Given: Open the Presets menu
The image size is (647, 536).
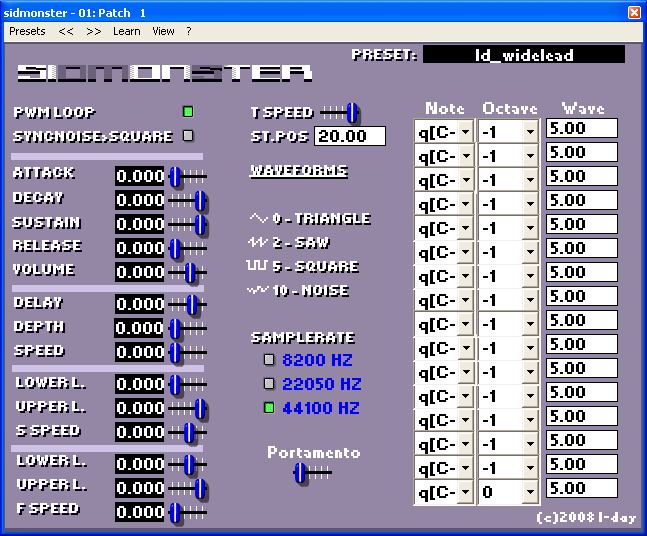Looking at the screenshot, I should pos(27,31).
